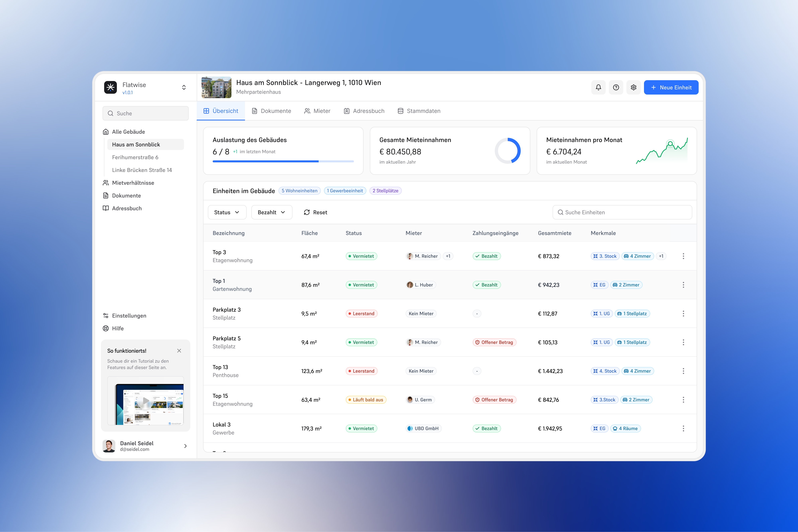Screen dimensions: 798x532
Task: Click the Suche Einheiten search field
Action: (x=622, y=212)
